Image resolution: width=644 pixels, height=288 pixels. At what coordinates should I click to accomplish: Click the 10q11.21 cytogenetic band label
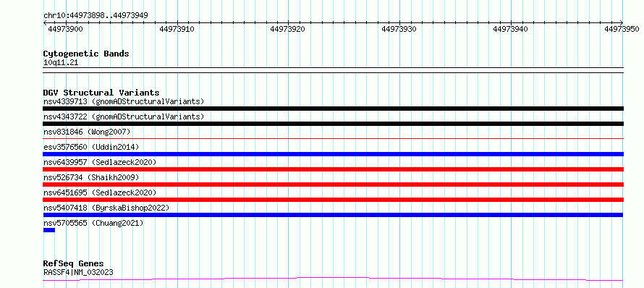point(61,63)
